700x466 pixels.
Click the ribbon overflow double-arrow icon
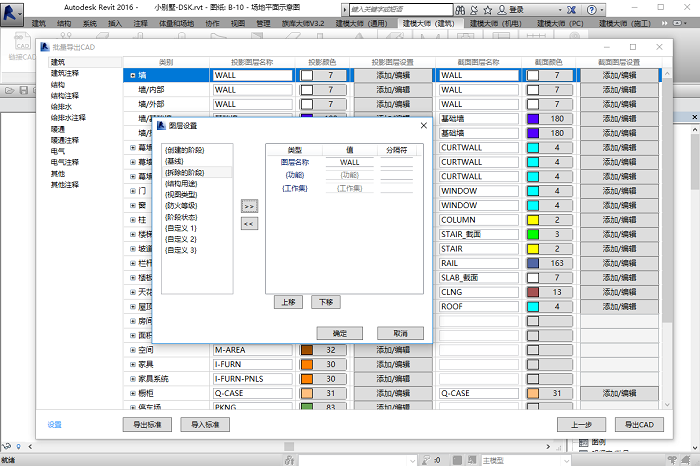(665, 23)
